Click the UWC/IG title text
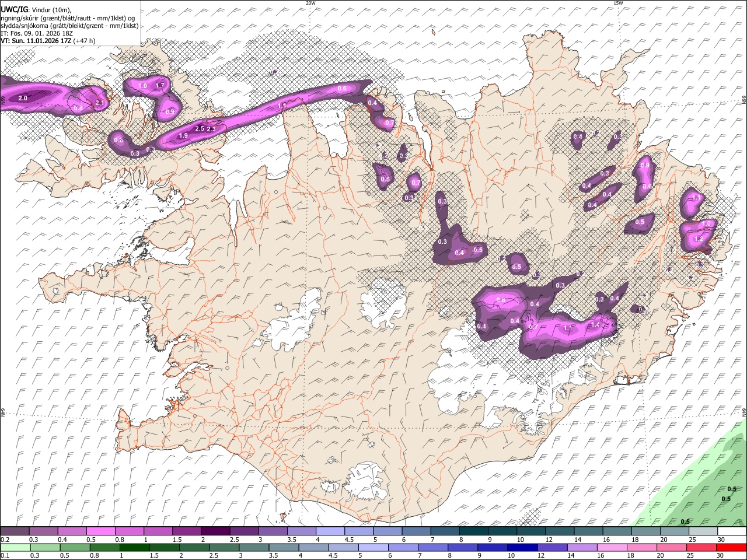 14,9
